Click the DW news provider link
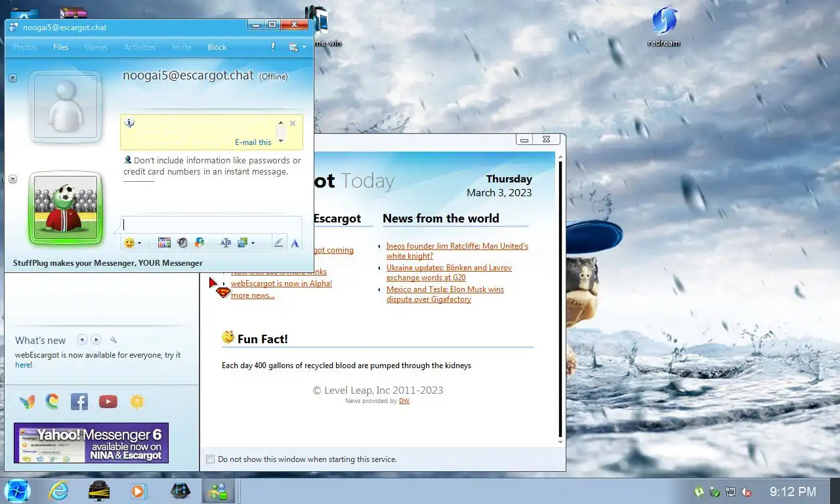840x504 pixels. tap(404, 401)
